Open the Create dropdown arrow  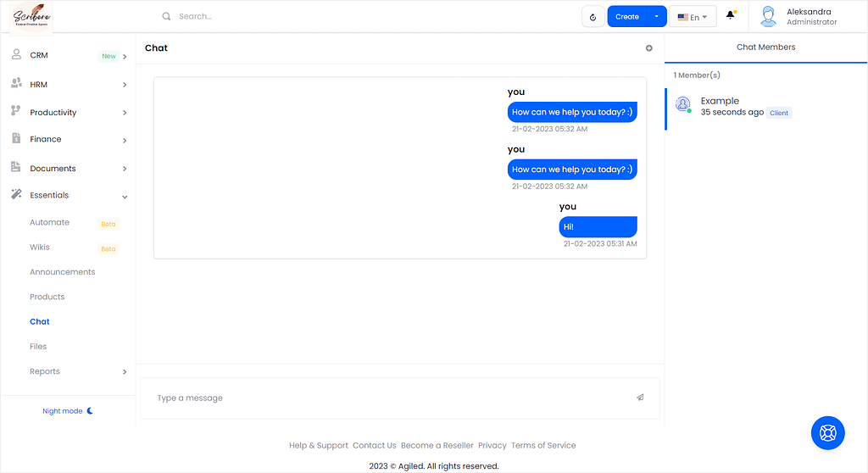click(x=657, y=17)
